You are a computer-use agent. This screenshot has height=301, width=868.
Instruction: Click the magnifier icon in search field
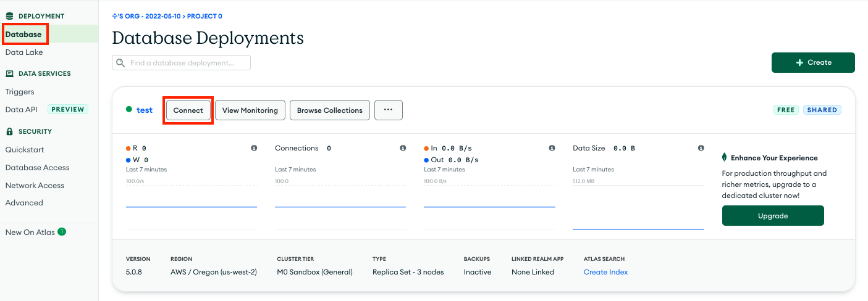120,63
